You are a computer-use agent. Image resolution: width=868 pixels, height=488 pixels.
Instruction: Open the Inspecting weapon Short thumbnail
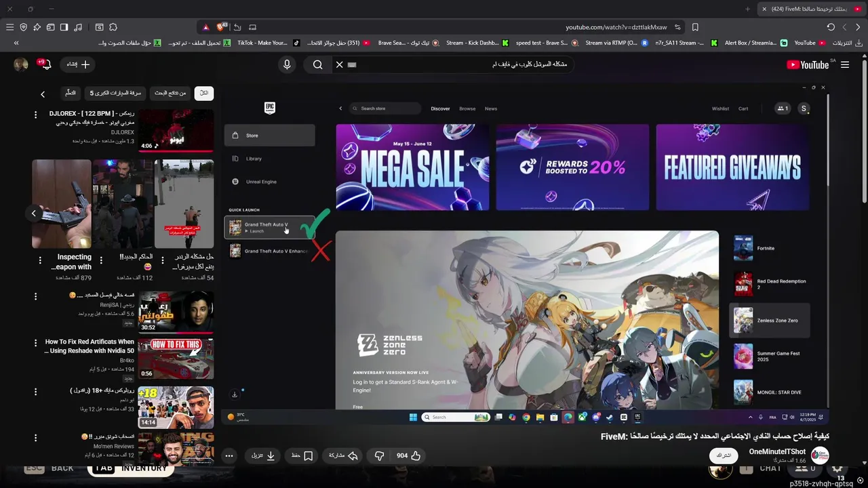coord(62,204)
